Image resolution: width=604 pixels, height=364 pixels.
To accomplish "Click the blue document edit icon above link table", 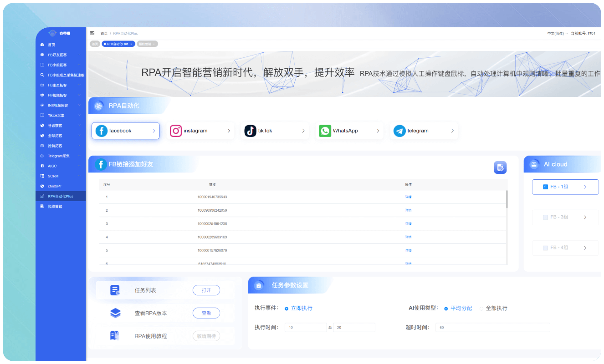I will [x=500, y=167].
